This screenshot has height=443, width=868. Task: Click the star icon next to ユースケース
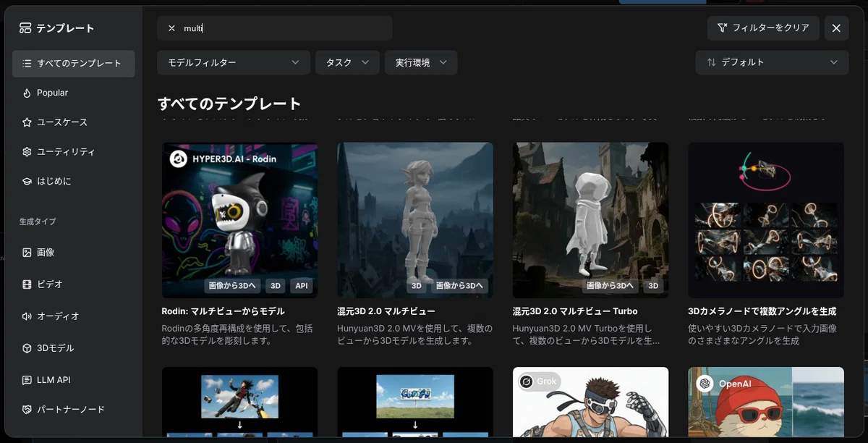click(x=27, y=122)
